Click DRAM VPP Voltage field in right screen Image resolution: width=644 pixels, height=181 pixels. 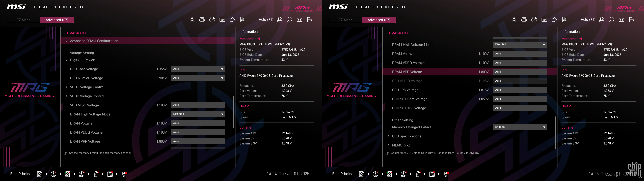520,72
